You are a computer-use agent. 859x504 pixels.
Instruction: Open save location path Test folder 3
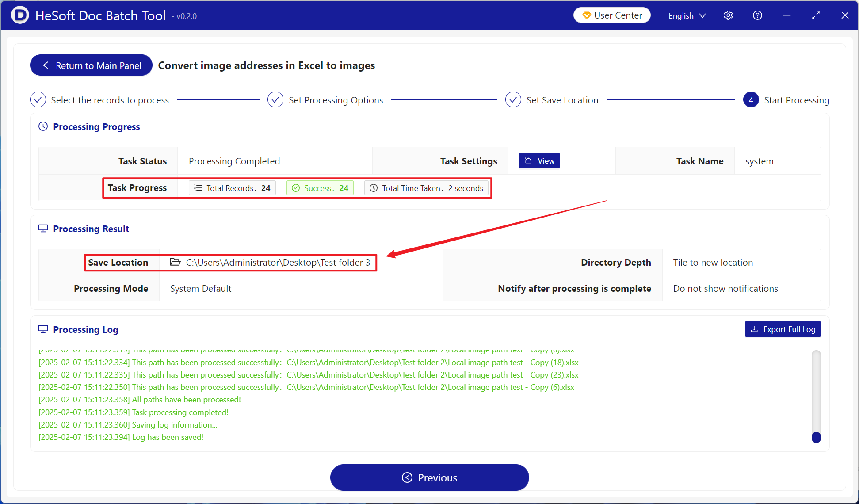(x=278, y=263)
